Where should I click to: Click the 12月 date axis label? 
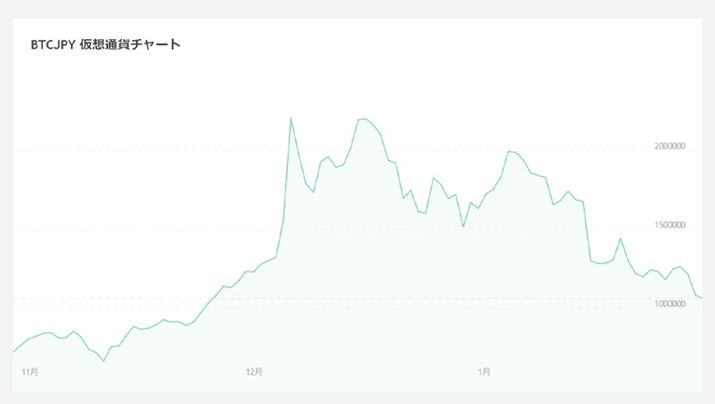[x=254, y=372]
